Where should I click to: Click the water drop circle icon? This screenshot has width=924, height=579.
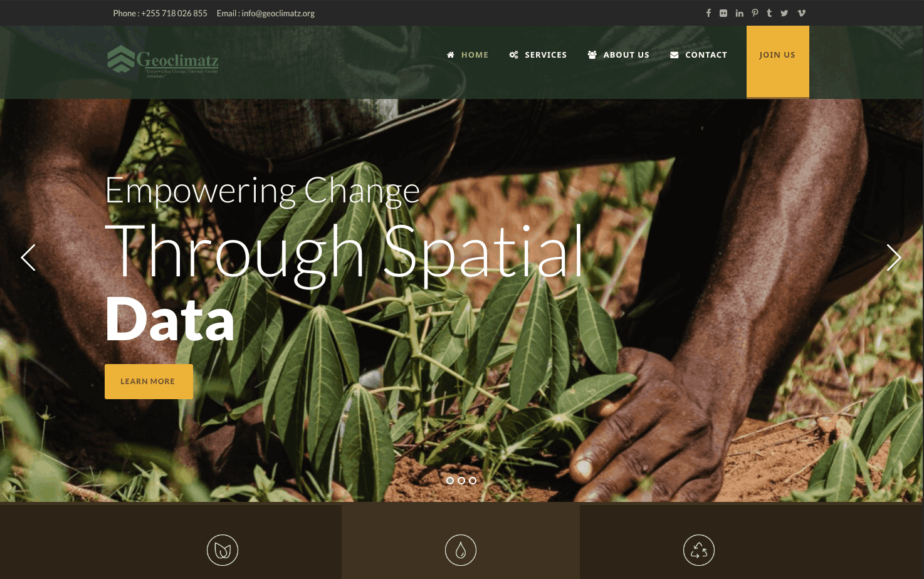pyautogui.click(x=461, y=550)
